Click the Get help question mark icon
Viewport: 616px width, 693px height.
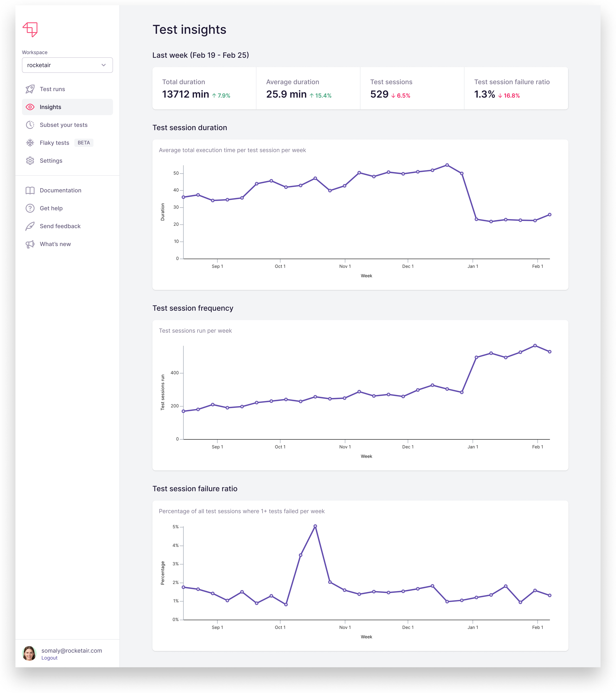30,208
